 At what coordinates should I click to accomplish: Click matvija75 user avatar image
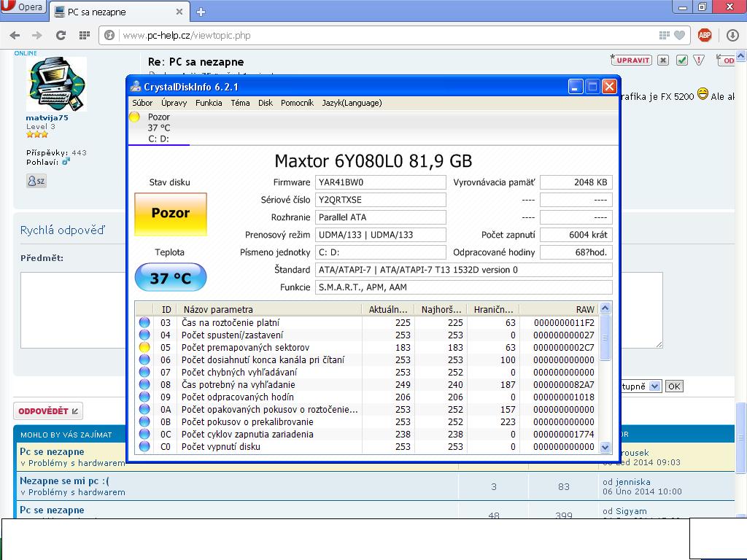(57, 84)
